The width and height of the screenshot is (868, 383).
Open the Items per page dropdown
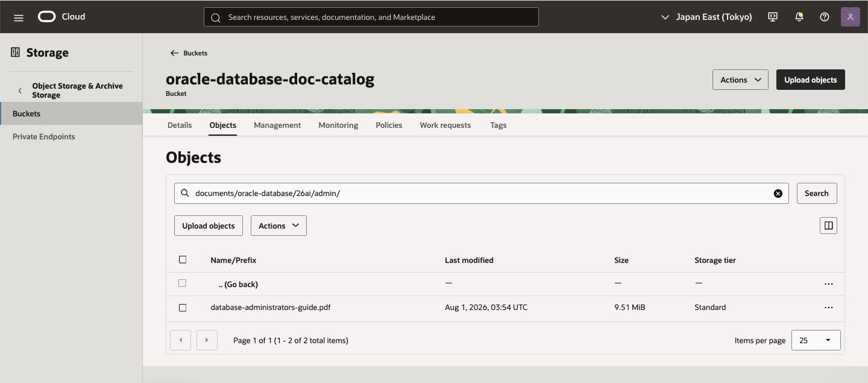point(816,340)
